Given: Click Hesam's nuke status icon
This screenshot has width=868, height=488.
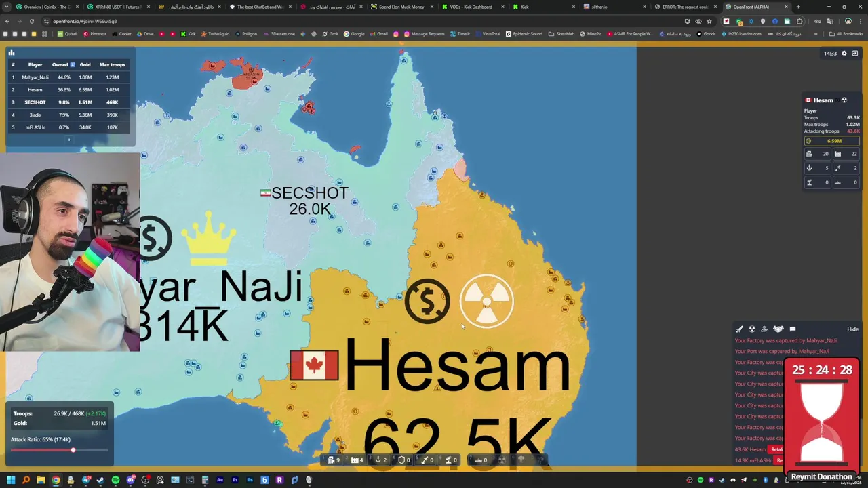Looking at the screenshot, I should 844,100.
